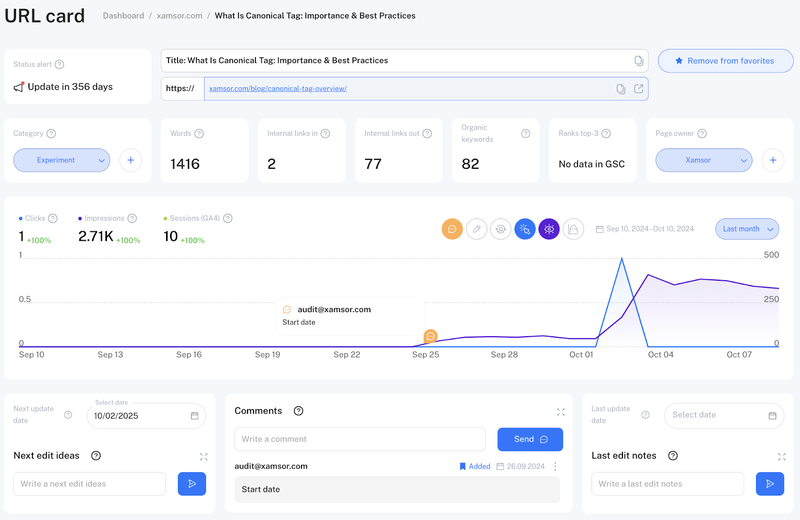Click the megaphone status alert icon
The height and width of the screenshot is (520, 800).
(x=19, y=87)
